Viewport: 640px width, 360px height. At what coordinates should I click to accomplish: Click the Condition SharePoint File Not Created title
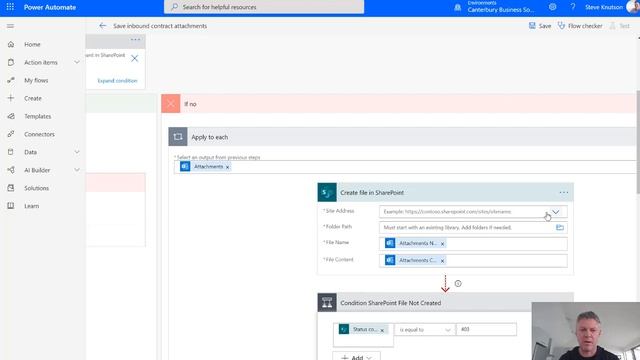click(x=391, y=303)
